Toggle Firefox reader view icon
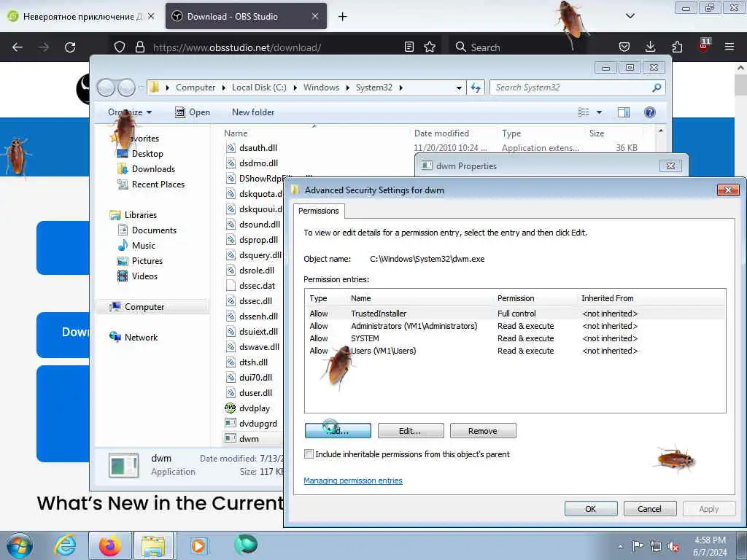 (x=409, y=47)
